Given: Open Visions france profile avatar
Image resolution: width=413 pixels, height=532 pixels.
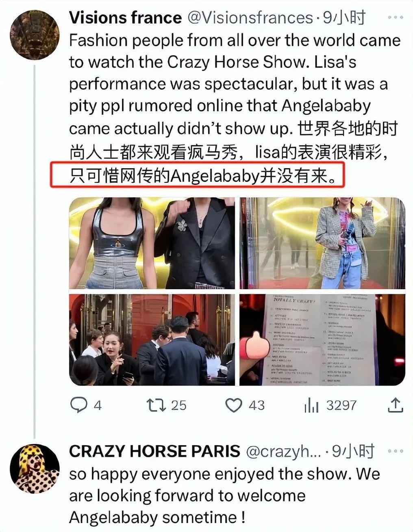Looking at the screenshot, I should (x=35, y=35).
